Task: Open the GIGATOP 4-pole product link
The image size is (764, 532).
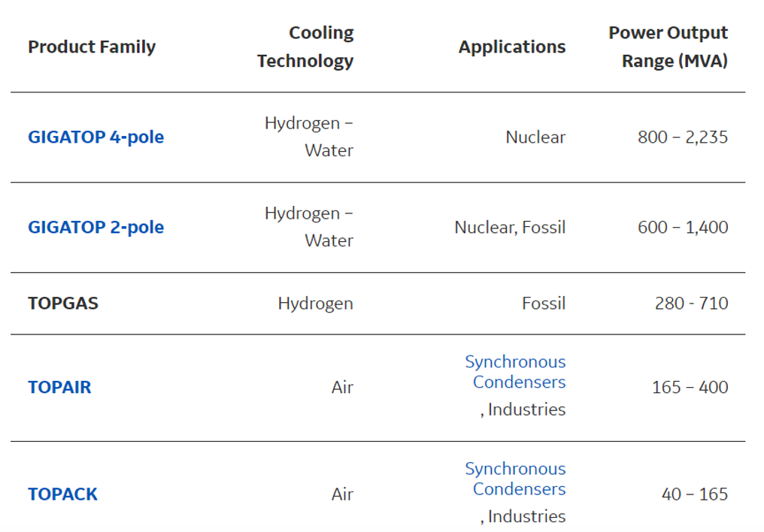Action: pyautogui.click(x=95, y=137)
